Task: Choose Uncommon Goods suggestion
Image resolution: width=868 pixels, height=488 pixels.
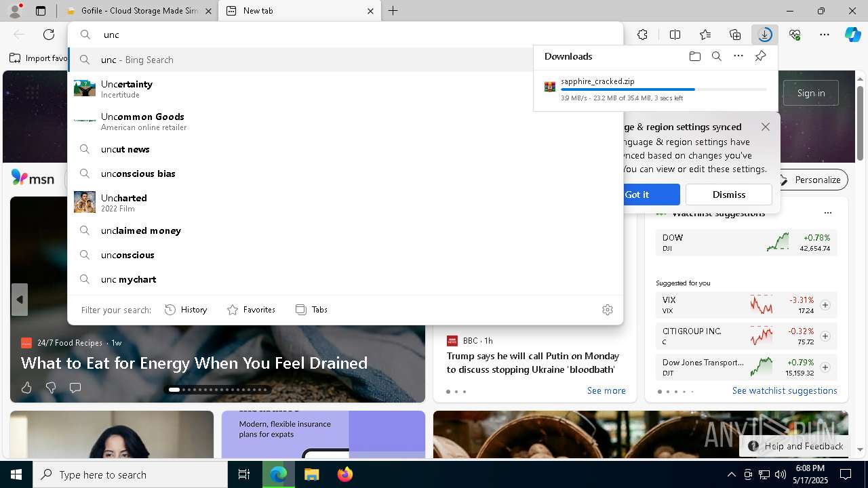Action: 346,121
